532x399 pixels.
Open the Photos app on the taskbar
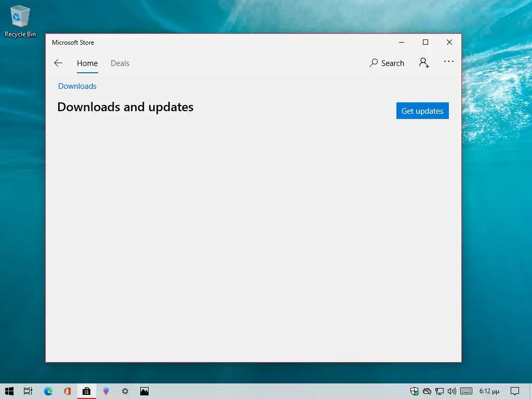click(144, 391)
